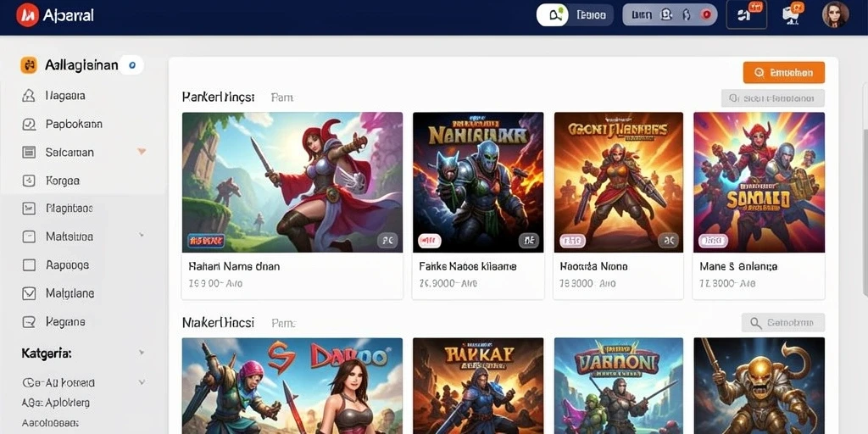Screen dimensions: 868x434
Task: Click the Katgeria heading
Action: 47,353
